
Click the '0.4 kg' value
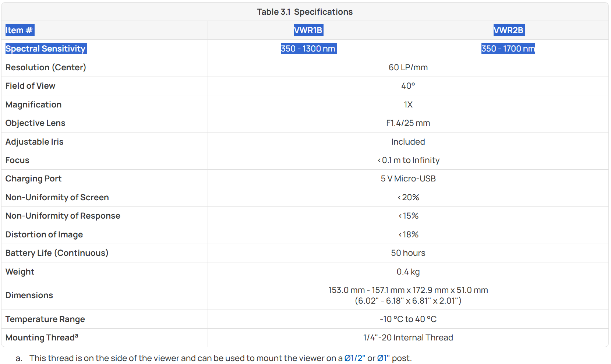[x=408, y=272]
